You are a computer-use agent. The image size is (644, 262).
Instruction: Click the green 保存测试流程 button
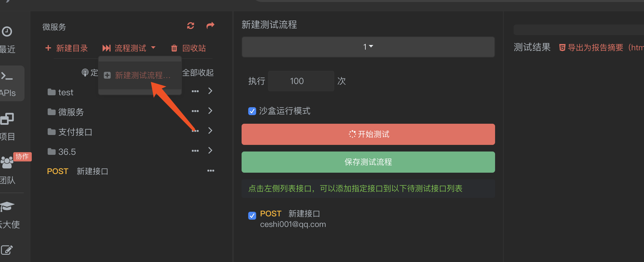[368, 162]
